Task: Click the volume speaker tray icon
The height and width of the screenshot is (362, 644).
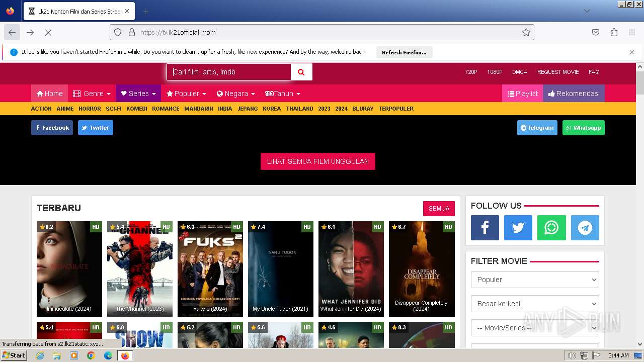Action: 572,355
